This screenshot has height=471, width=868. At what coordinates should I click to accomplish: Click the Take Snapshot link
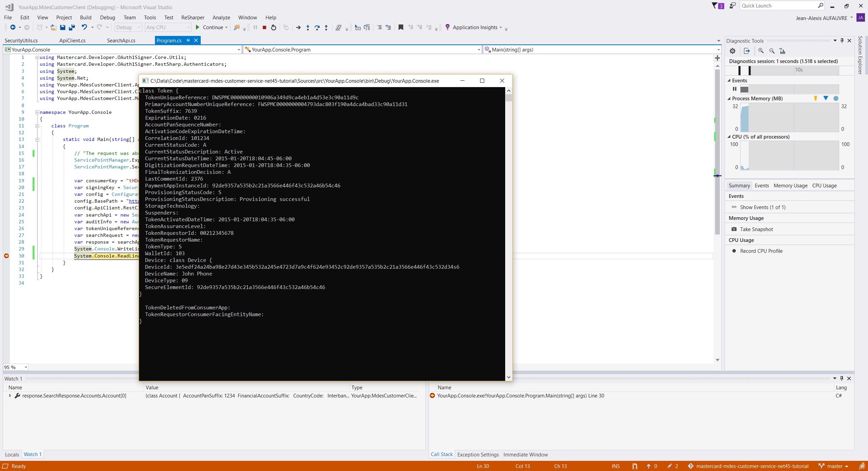click(756, 229)
